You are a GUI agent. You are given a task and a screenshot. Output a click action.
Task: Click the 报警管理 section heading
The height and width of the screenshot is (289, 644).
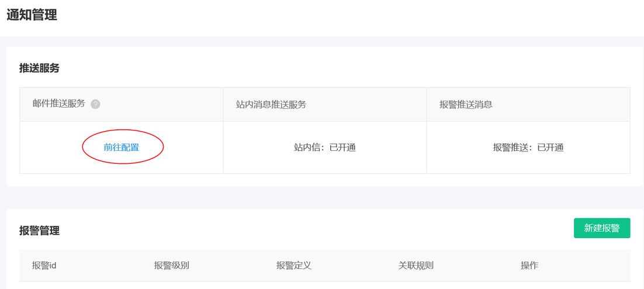point(39,230)
